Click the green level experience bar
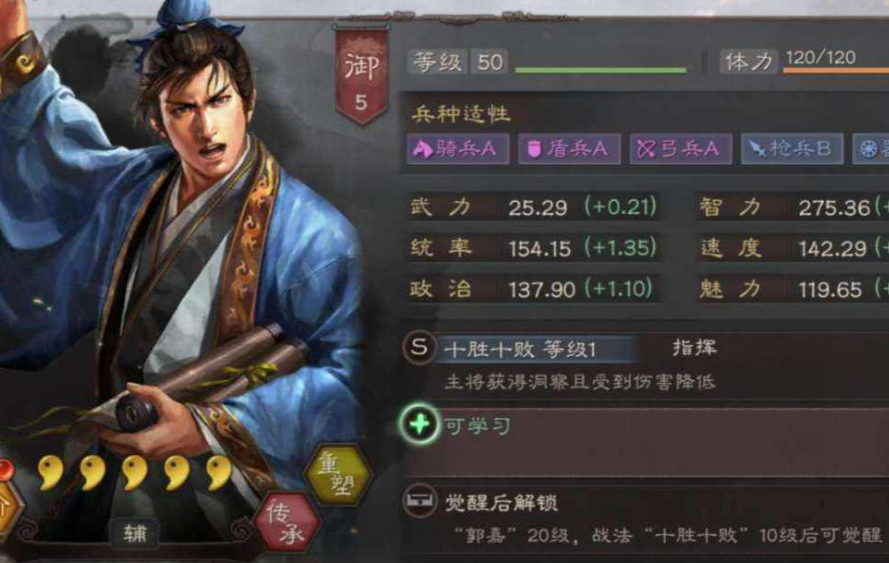889x563 pixels. 601,70
